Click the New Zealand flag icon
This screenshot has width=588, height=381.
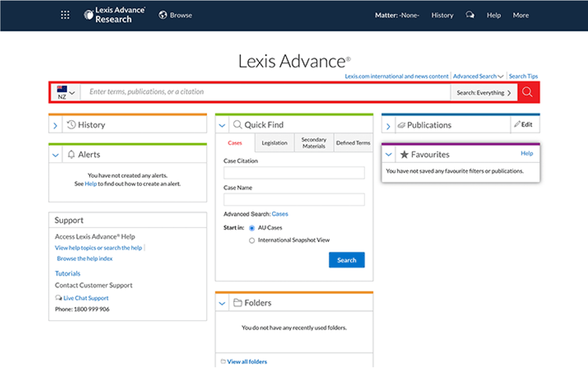pos(62,89)
